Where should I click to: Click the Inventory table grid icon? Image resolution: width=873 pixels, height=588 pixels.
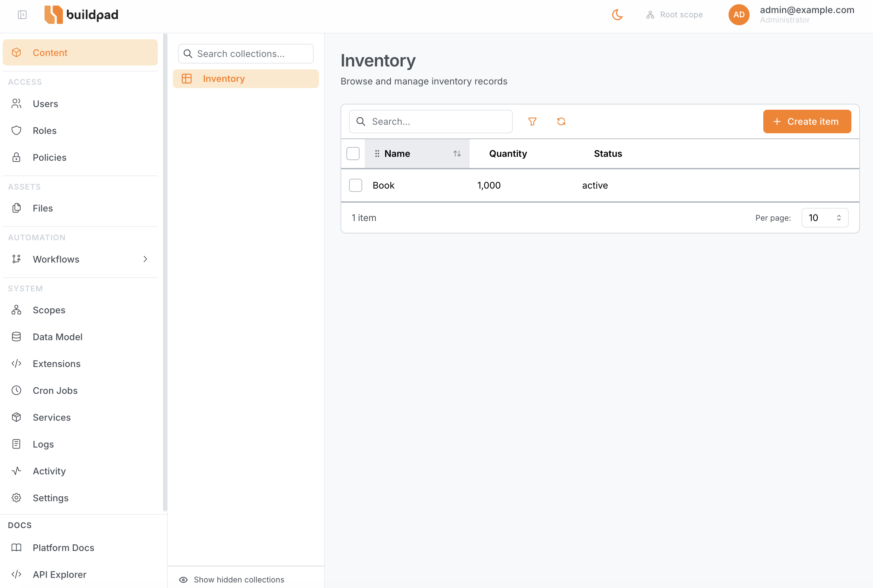187,79
